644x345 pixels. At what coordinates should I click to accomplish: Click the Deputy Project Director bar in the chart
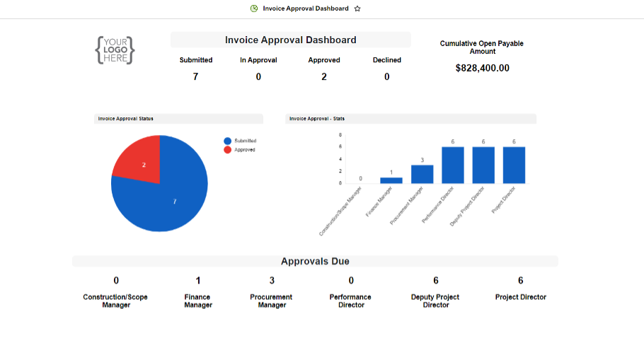click(483, 165)
